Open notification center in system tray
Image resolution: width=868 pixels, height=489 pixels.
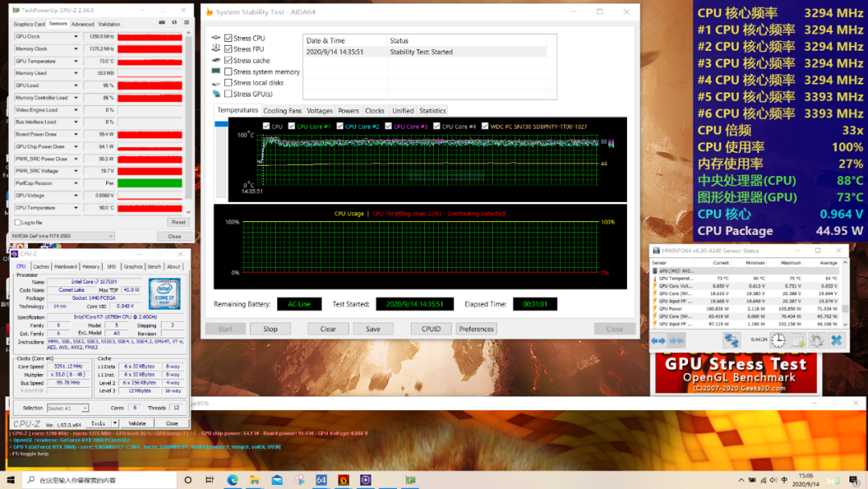click(854, 480)
